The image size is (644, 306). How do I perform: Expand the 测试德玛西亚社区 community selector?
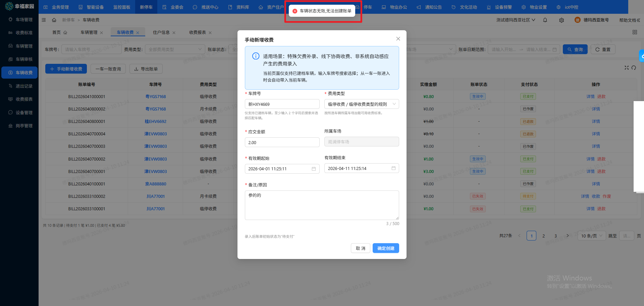point(516,20)
